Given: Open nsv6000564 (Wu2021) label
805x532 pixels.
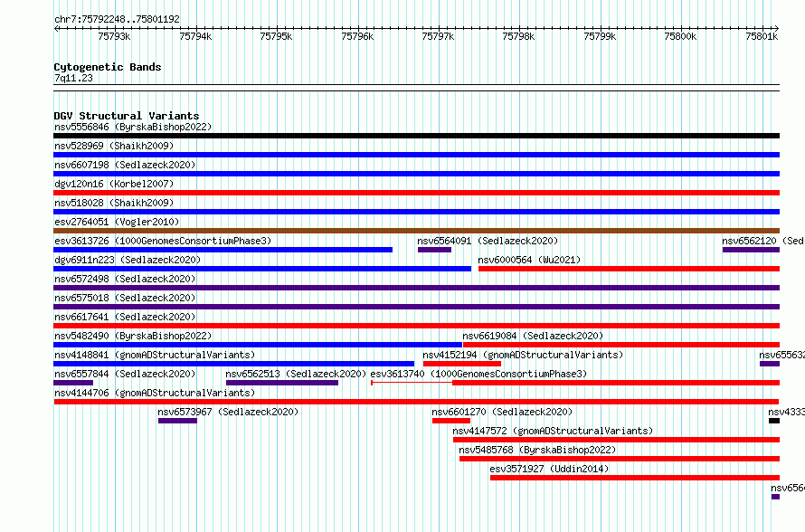Looking at the screenshot, I should (x=529, y=260).
